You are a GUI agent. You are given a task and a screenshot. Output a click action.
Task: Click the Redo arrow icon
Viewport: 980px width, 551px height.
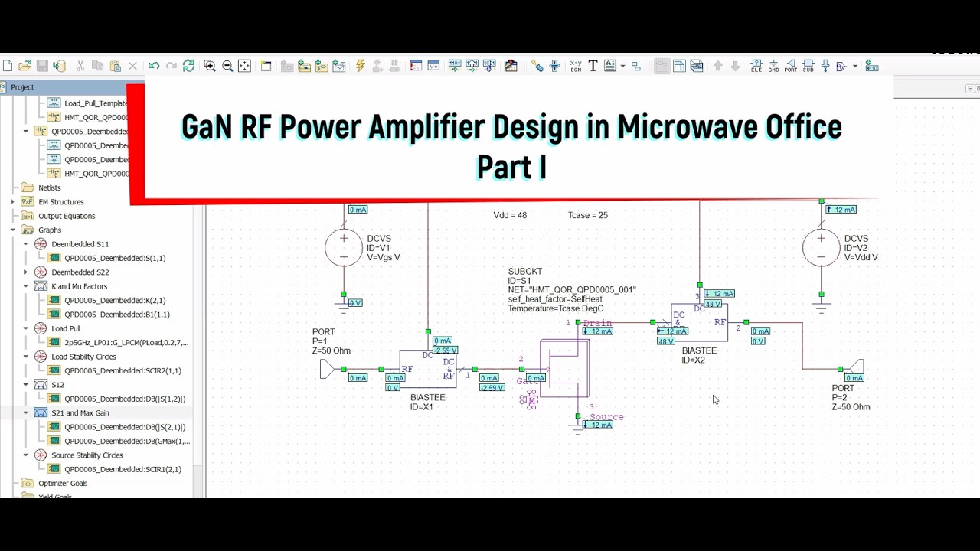pos(171,67)
